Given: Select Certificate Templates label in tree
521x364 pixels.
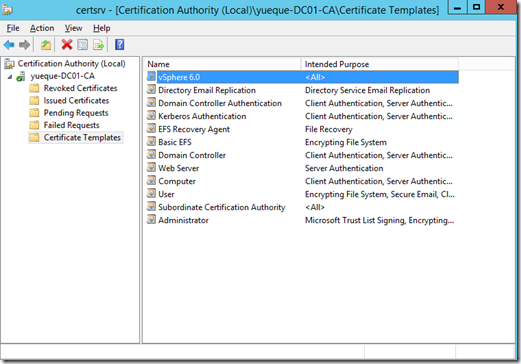Looking at the screenshot, I should point(82,138).
